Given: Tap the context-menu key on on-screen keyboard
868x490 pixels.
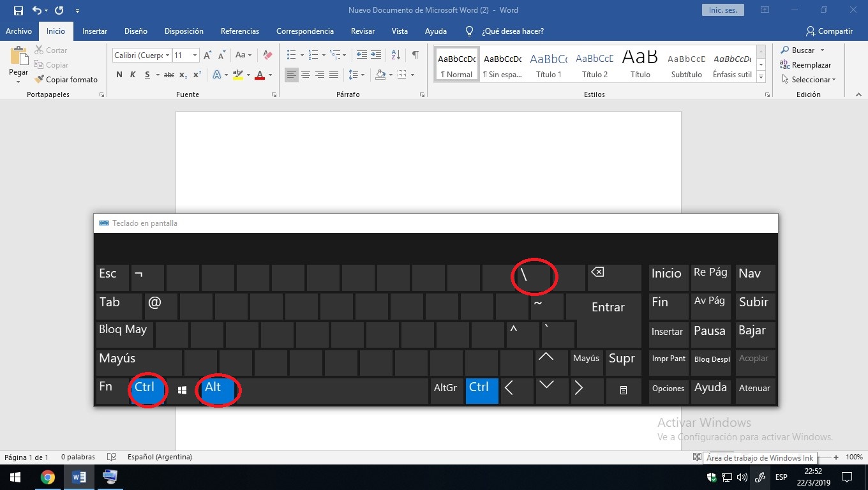Looking at the screenshot, I should tap(624, 390).
